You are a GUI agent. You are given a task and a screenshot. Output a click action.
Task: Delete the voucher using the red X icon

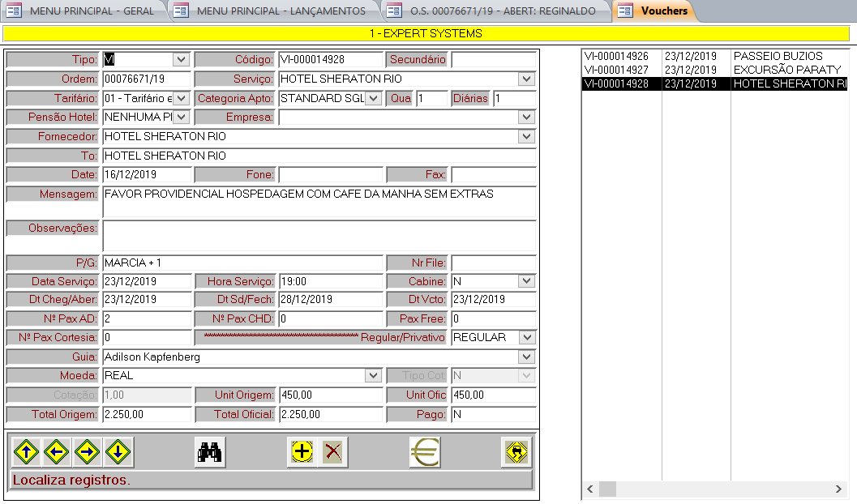click(x=332, y=452)
